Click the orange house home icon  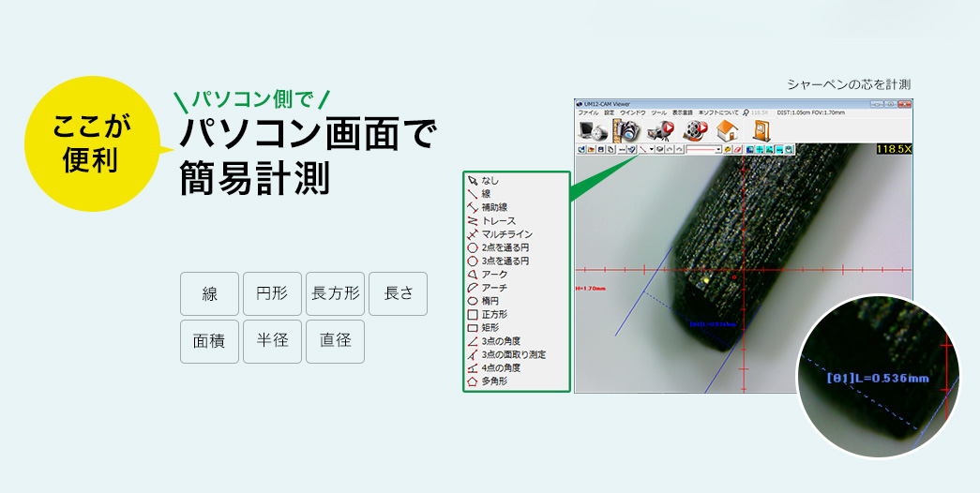[728, 130]
